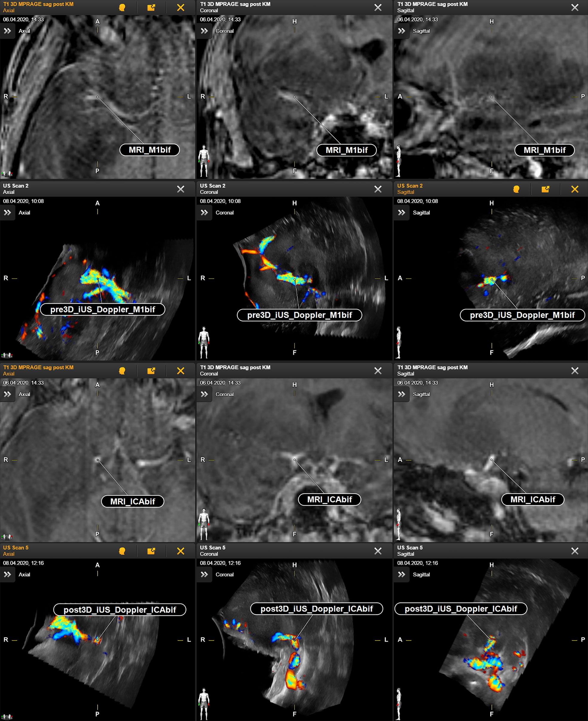Screen dimensions: 588x721
Task: Click orange T1 3D MPRAGE title above MRI_M1bif axial
Action: pos(38,4)
